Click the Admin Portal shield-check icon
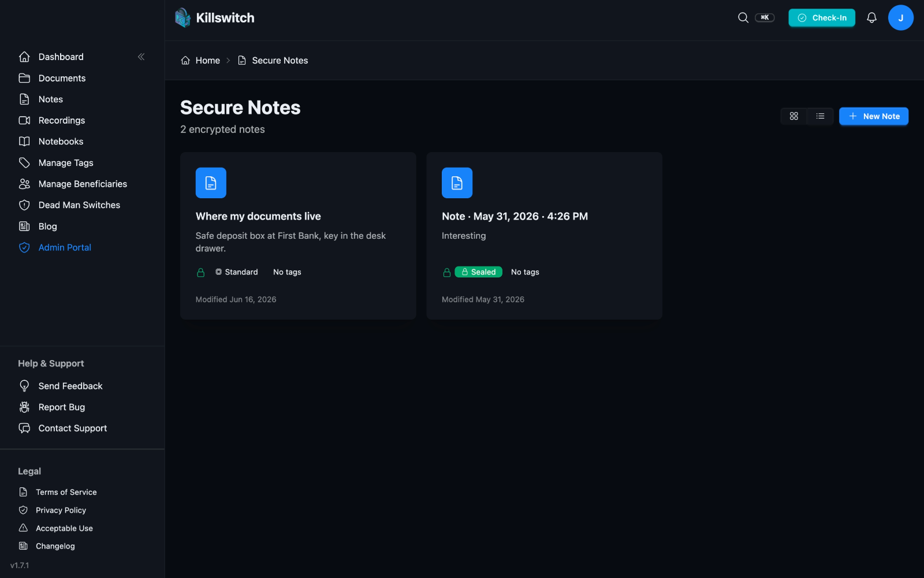Viewport: 924px width, 578px height. 24,247
